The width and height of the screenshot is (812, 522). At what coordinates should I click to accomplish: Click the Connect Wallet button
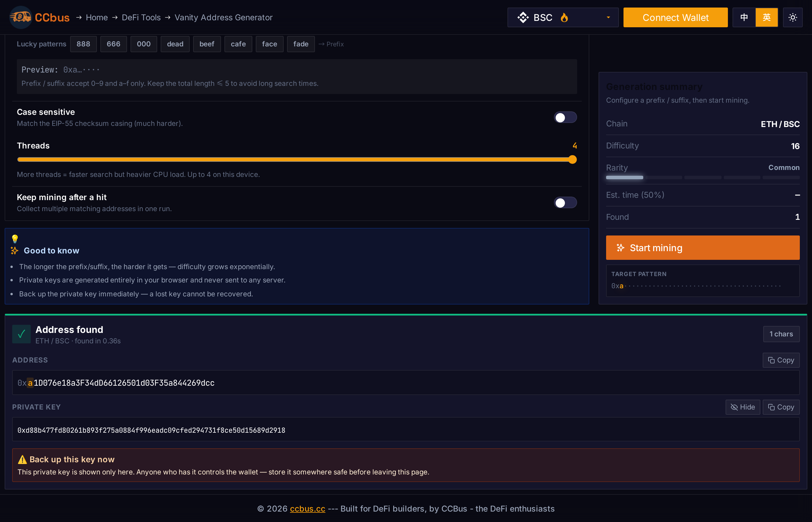[675, 17]
